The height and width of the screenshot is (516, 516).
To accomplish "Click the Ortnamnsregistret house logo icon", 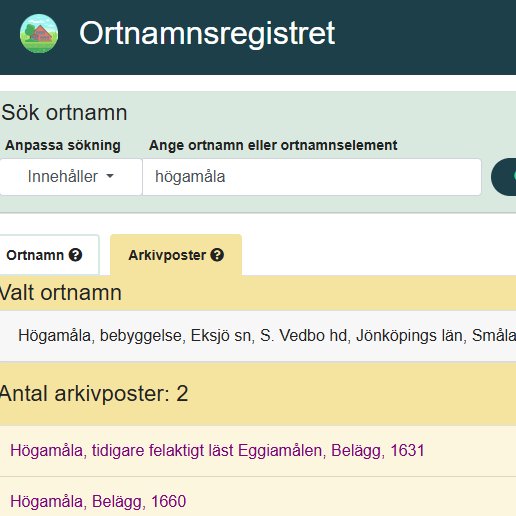I will pyautogui.click(x=39, y=33).
